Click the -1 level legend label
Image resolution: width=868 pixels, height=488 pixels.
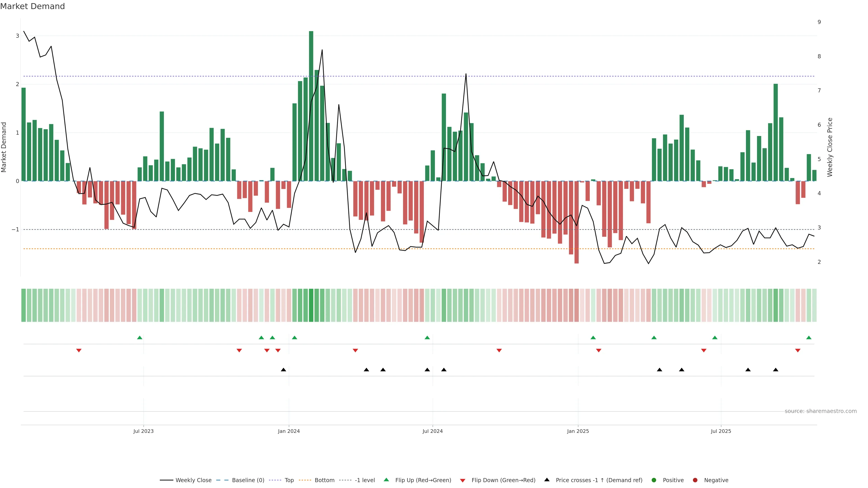pos(365,480)
